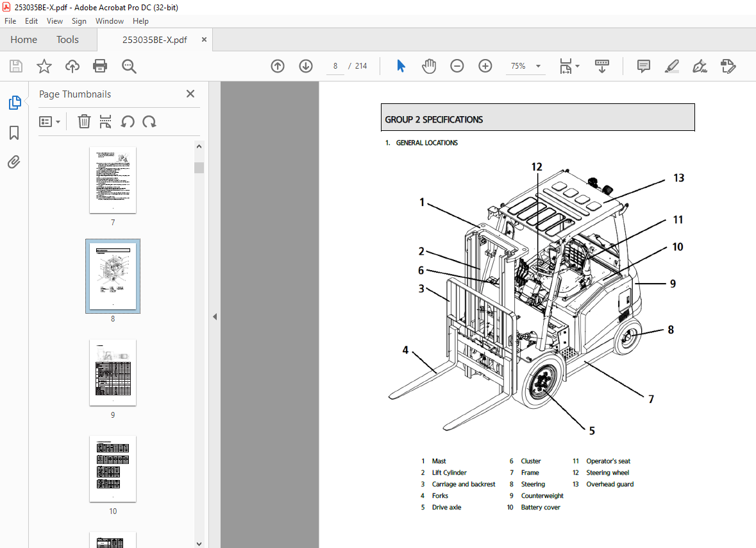The width and height of the screenshot is (756, 548).
Task: Rotate page counterclockwise
Action: click(128, 121)
